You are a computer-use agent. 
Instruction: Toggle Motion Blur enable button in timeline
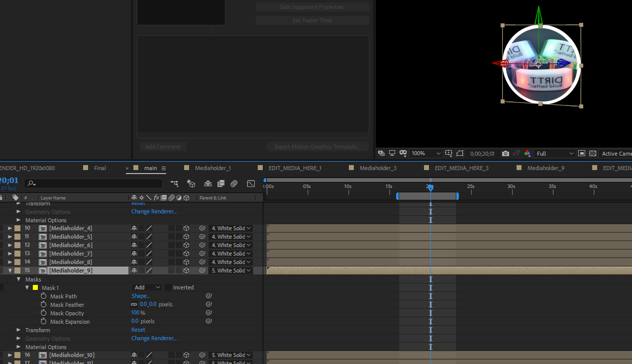(x=234, y=183)
